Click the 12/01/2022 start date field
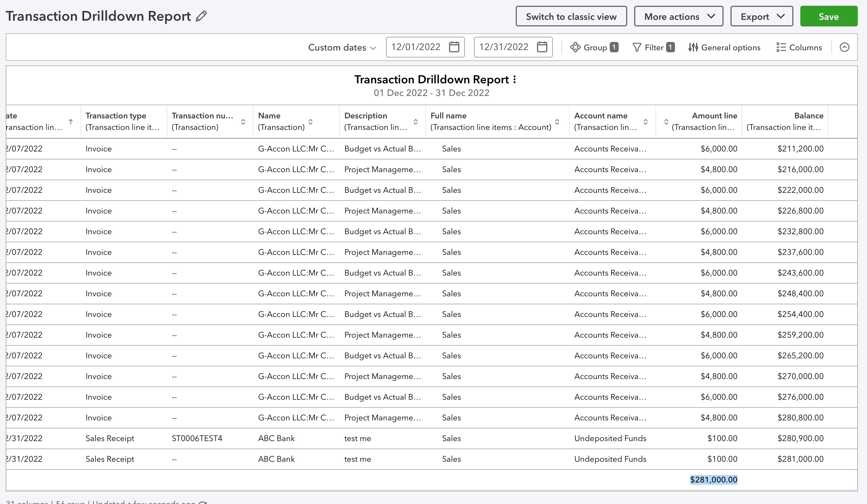Screen dimensions: 867x504 pos(425,47)
